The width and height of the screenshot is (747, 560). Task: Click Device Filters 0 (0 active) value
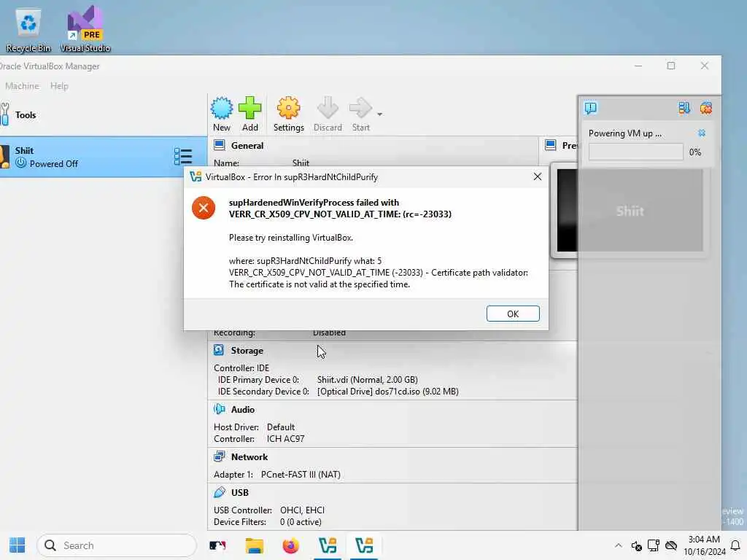point(301,522)
